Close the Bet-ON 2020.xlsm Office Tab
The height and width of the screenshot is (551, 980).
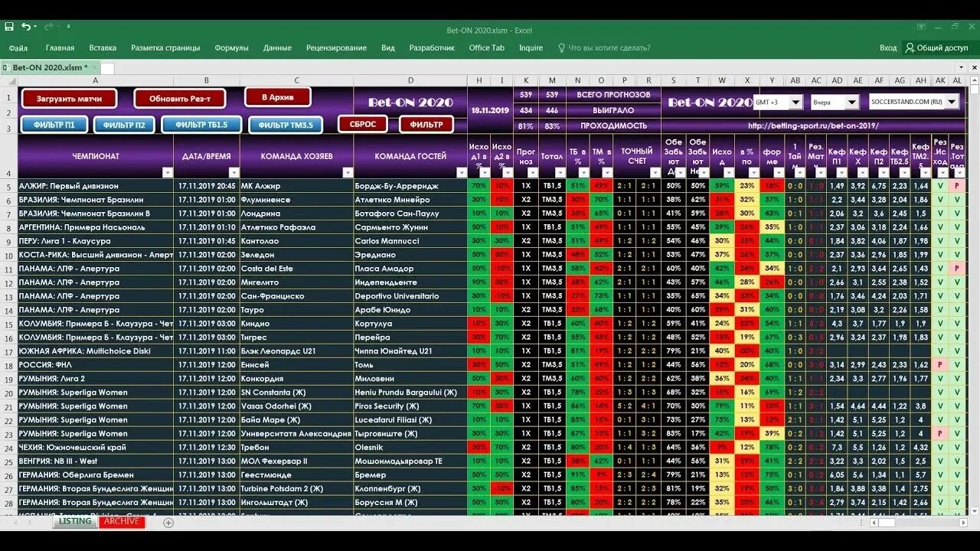pos(95,67)
